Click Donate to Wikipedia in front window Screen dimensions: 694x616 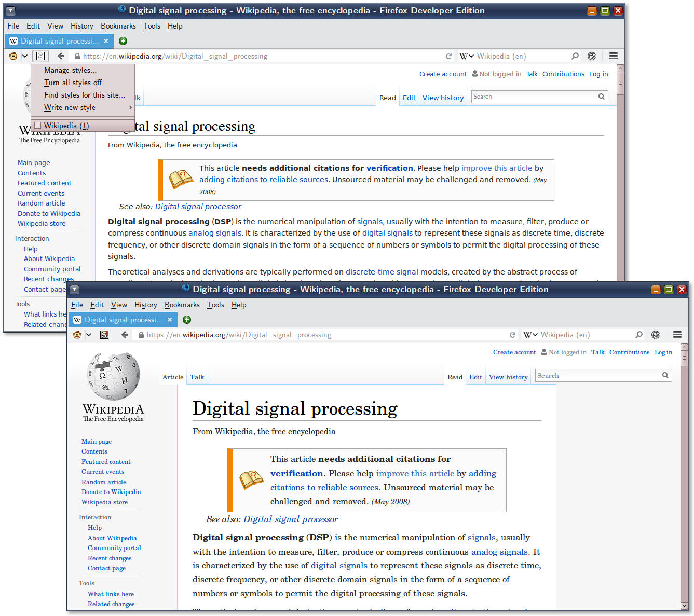coord(111,492)
